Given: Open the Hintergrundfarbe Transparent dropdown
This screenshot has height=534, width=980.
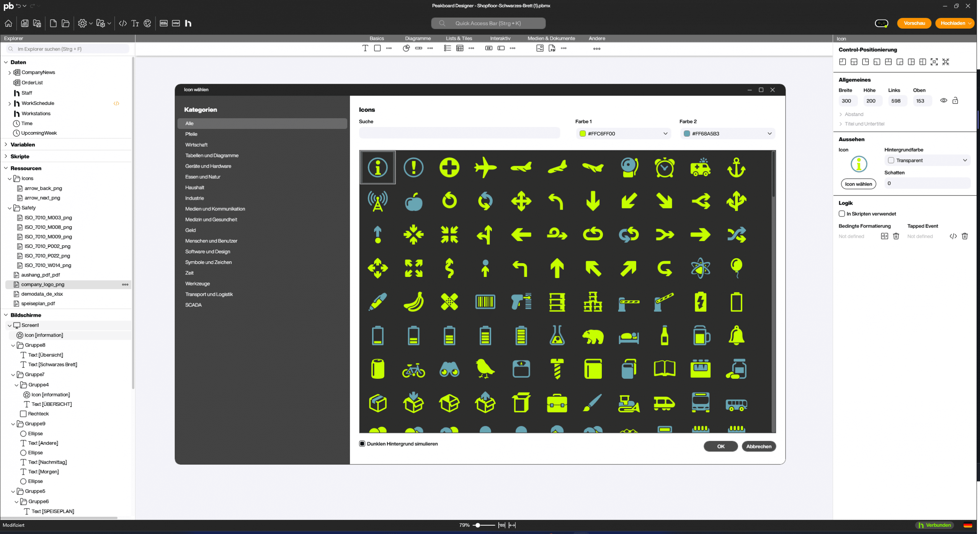Looking at the screenshot, I should [965, 160].
